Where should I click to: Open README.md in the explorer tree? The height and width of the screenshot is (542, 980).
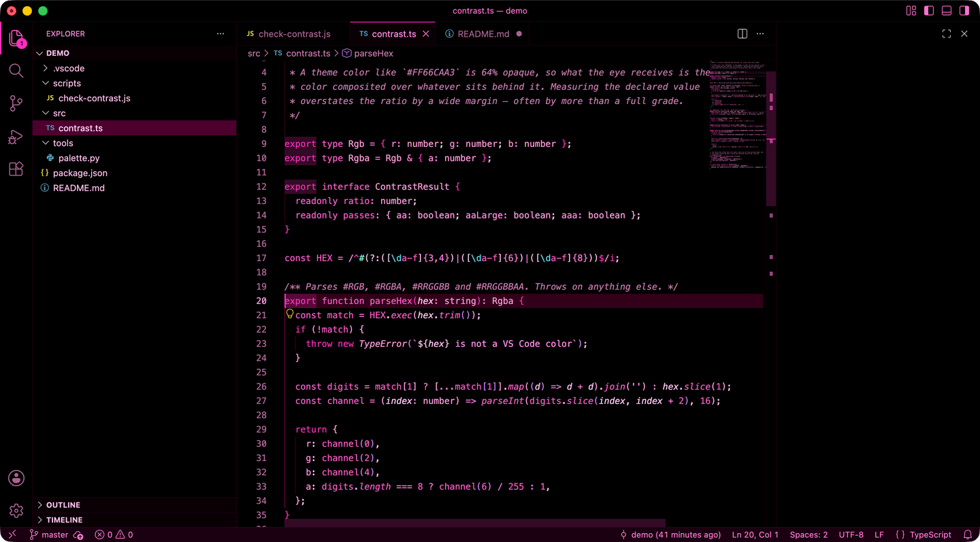(134, 188)
